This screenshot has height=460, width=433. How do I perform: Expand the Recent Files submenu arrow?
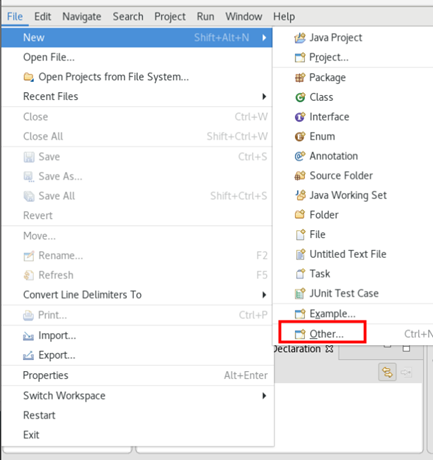264,97
